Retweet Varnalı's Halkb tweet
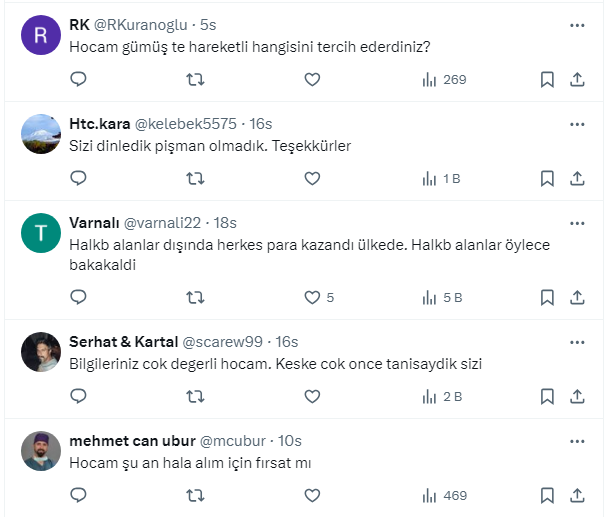Viewport: 613px width, 517px height. pyautogui.click(x=196, y=297)
